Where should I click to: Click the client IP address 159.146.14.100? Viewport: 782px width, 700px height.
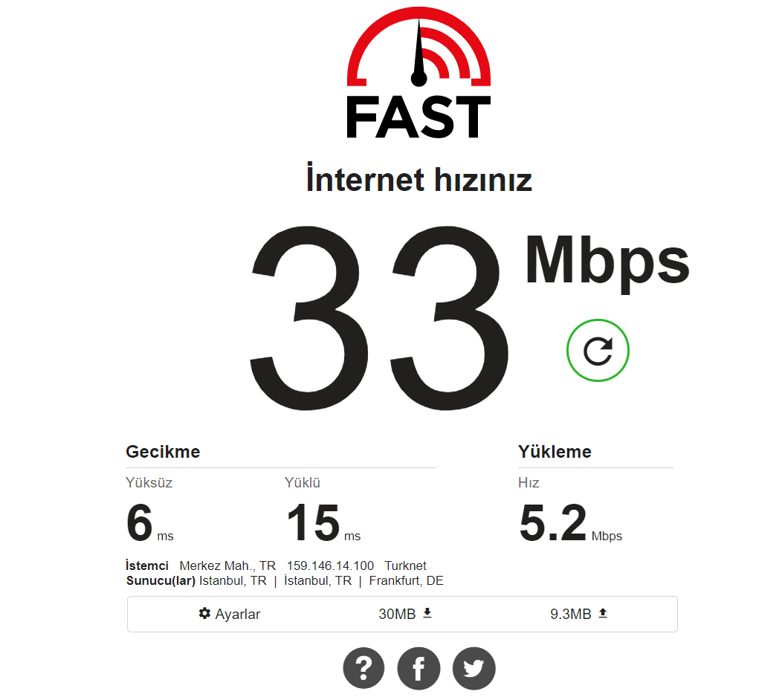click(330, 565)
